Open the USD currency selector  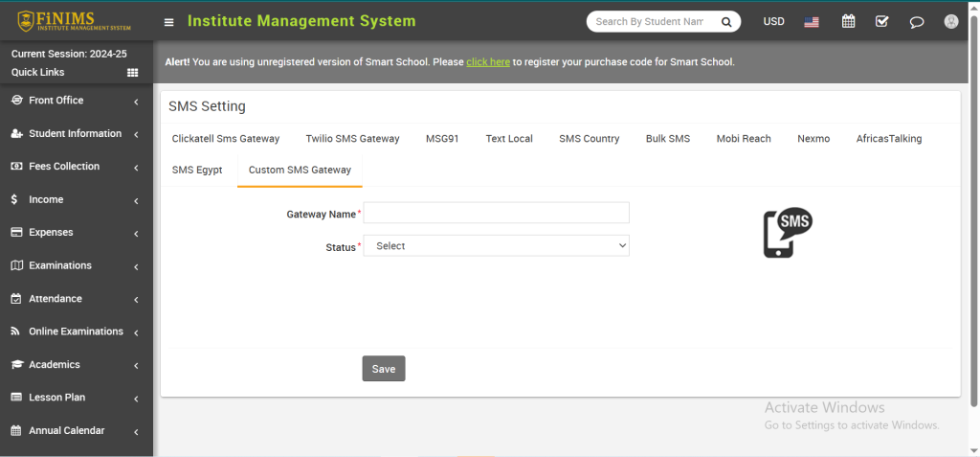pos(773,21)
